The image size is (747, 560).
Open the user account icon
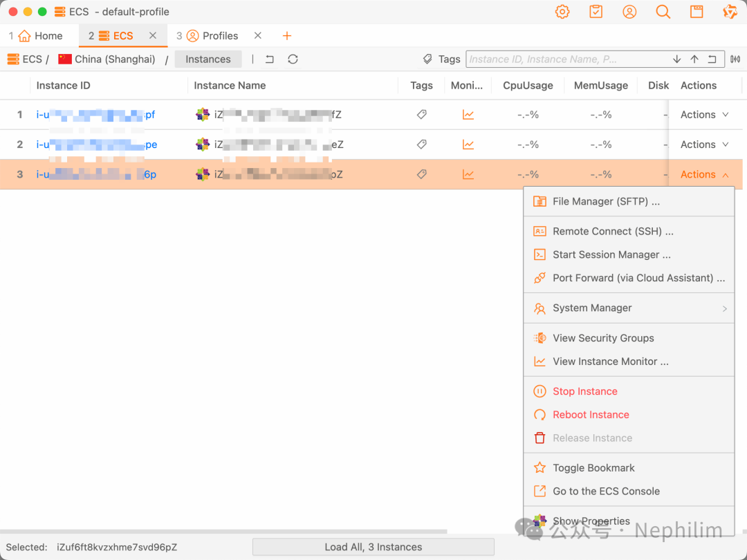[x=629, y=12]
